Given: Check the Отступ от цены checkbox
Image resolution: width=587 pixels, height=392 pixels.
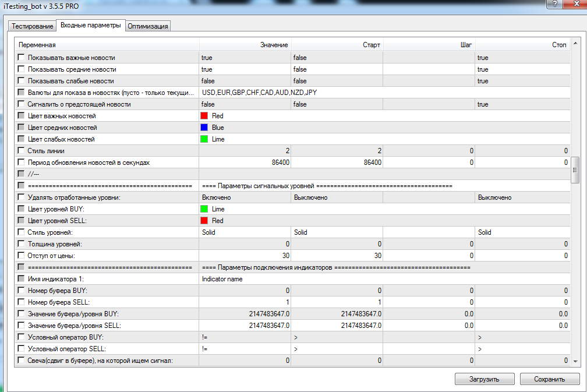Looking at the screenshot, I should pos(22,256).
